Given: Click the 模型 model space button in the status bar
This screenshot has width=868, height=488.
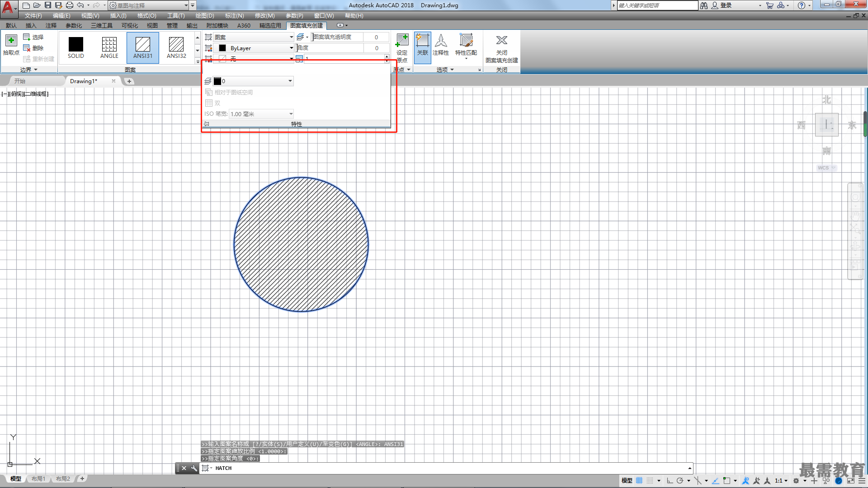Looking at the screenshot, I should coord(627,481).
